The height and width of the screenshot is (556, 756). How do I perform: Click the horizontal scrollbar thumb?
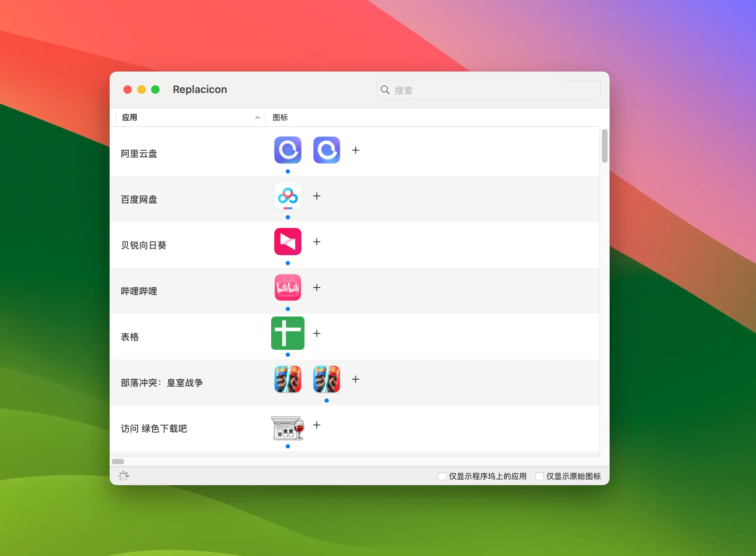click(118, 462)
